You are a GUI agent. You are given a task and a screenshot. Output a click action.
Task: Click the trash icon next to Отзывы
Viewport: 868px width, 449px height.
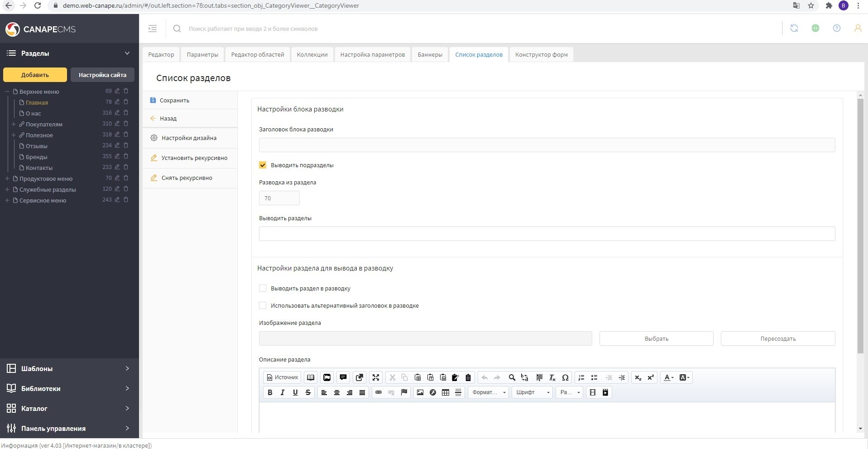(126, 145)
